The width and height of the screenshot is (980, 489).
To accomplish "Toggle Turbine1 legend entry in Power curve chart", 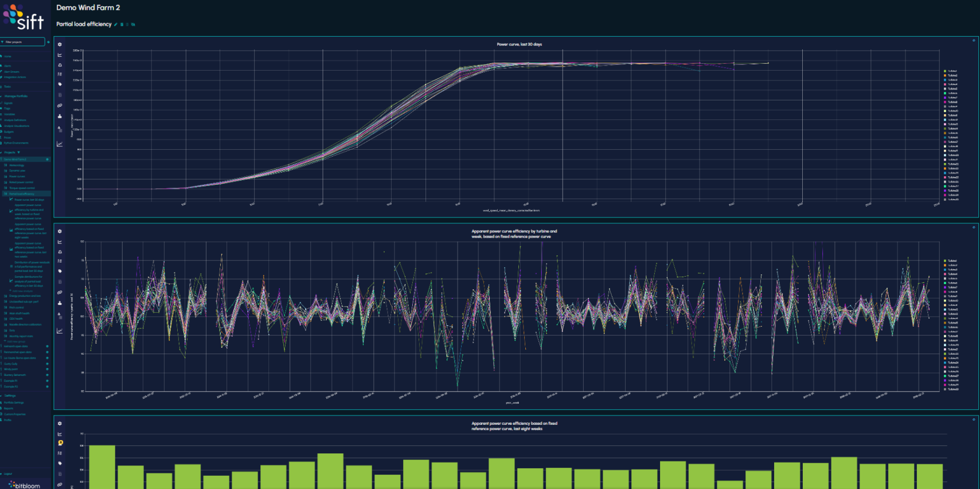I will tap(951, 71).
